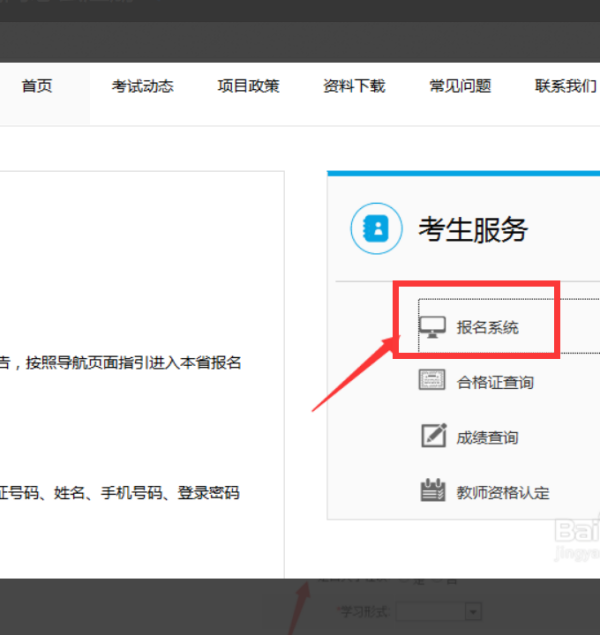Click the 考生服务 heading text
The height and width of the screenshot is (635, 600).
(x=473, y=229)
